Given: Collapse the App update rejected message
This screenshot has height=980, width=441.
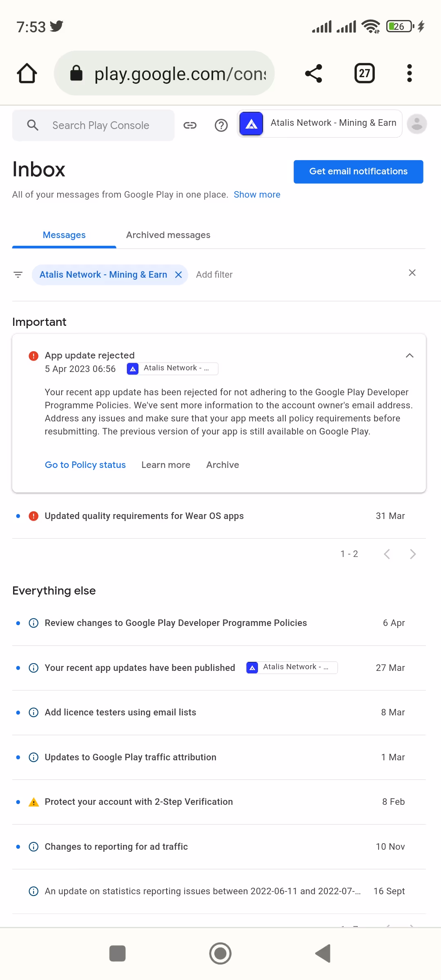Looking at the screenshot, I should [x=410, y=356].
